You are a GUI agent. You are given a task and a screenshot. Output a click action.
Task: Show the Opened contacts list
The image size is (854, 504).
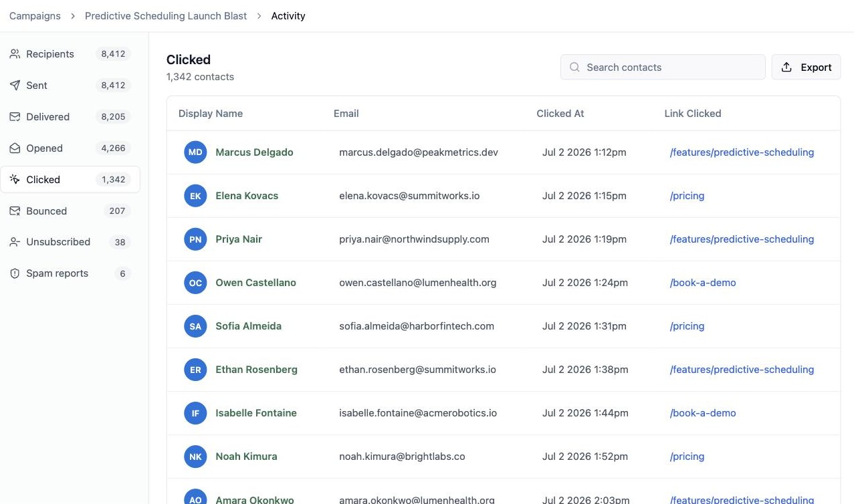coord(70,148)
